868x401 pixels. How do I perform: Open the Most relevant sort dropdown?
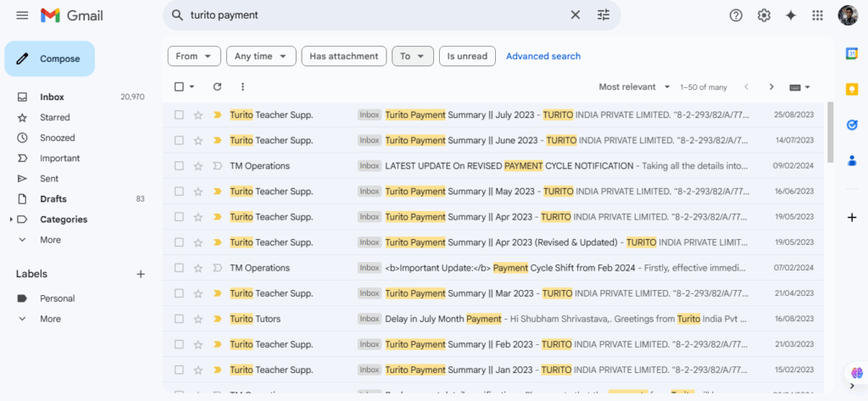point(634,87)
